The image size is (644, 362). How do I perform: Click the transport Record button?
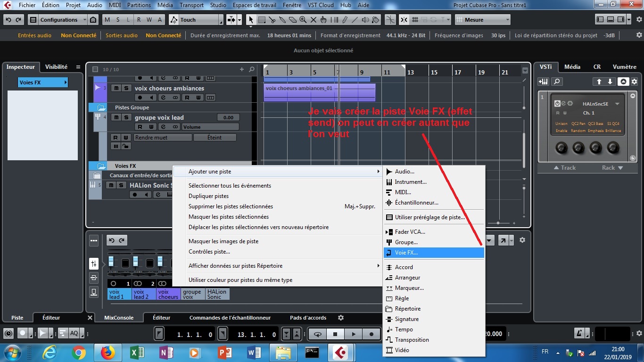click(372, 334)
